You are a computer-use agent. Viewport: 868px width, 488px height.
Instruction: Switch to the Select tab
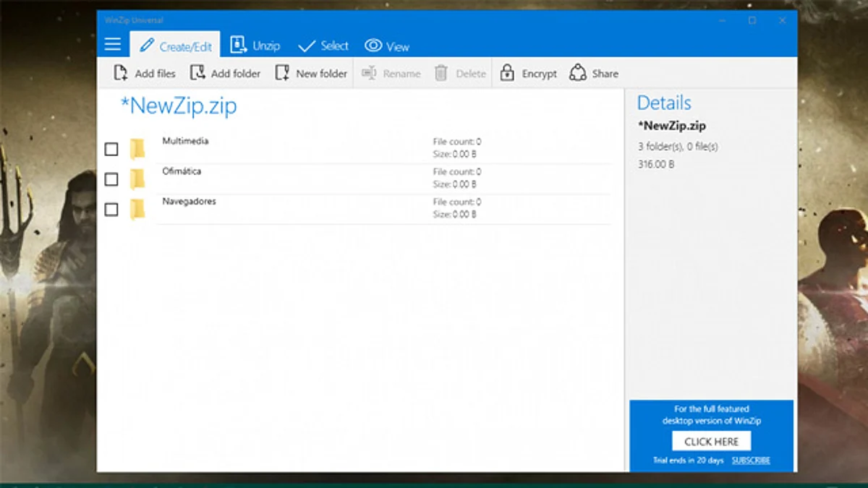click(323, 46)
